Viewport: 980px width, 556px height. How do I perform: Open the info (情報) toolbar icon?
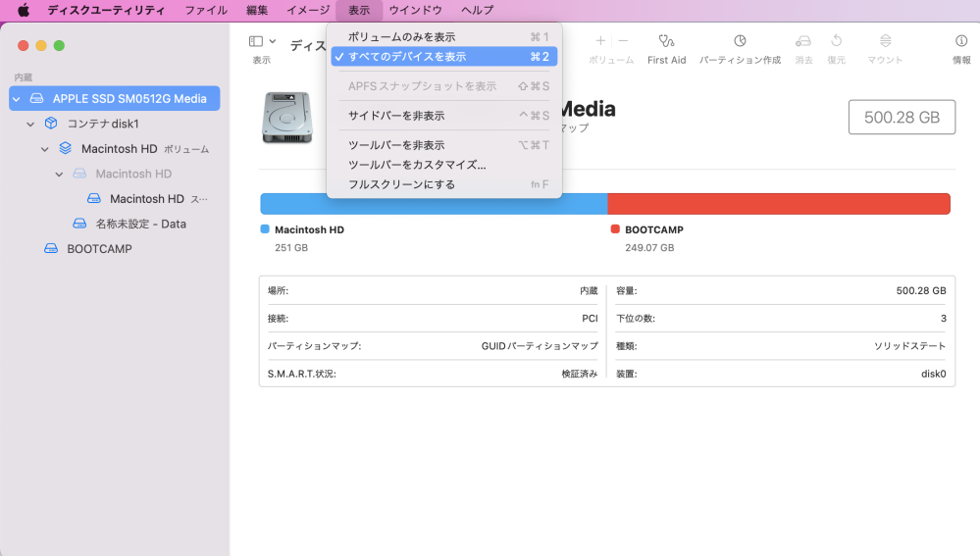(x=961, y=40)
